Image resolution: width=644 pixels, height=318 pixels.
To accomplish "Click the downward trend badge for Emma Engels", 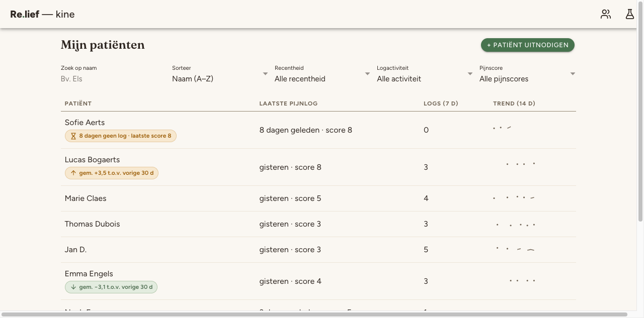I will pyautogui.click(x=111, y=287).
